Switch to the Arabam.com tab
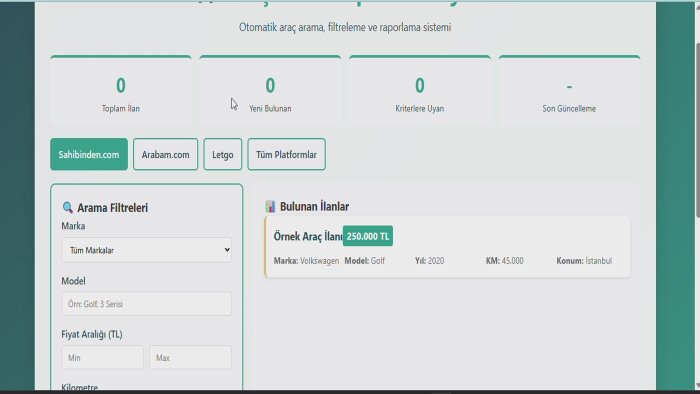700x394 pixels. click(x=165, y=154)
